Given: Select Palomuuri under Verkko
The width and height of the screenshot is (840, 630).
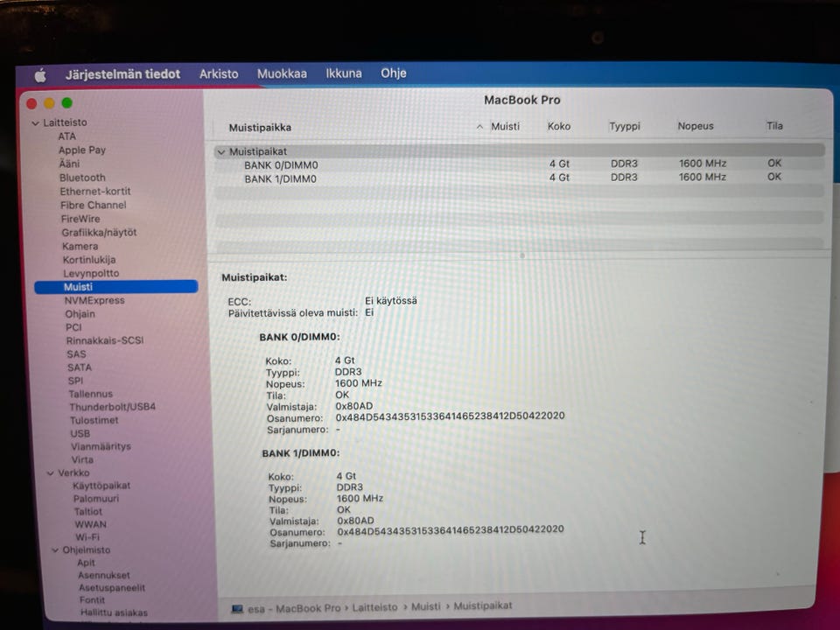Looking at the screenshot, I should 96,499.
